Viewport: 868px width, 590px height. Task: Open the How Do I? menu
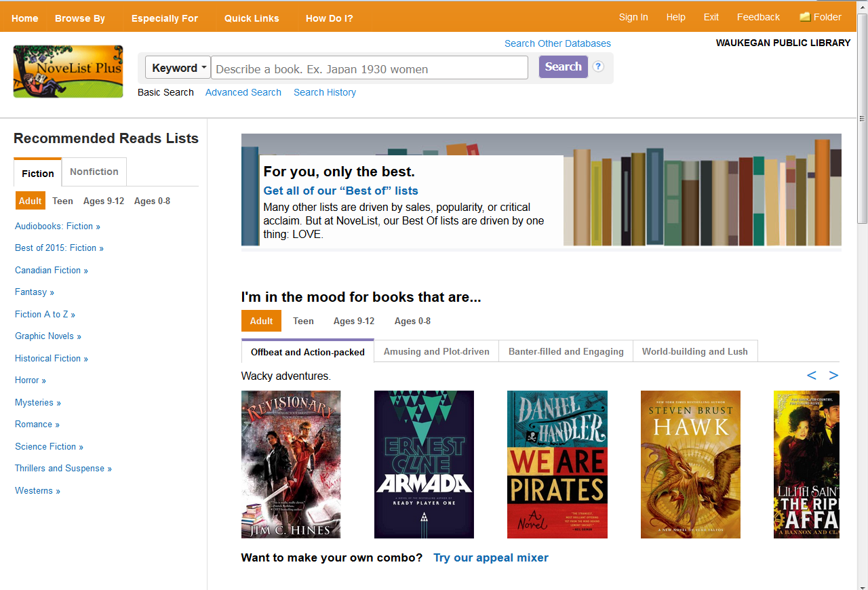tap(329, 18)
